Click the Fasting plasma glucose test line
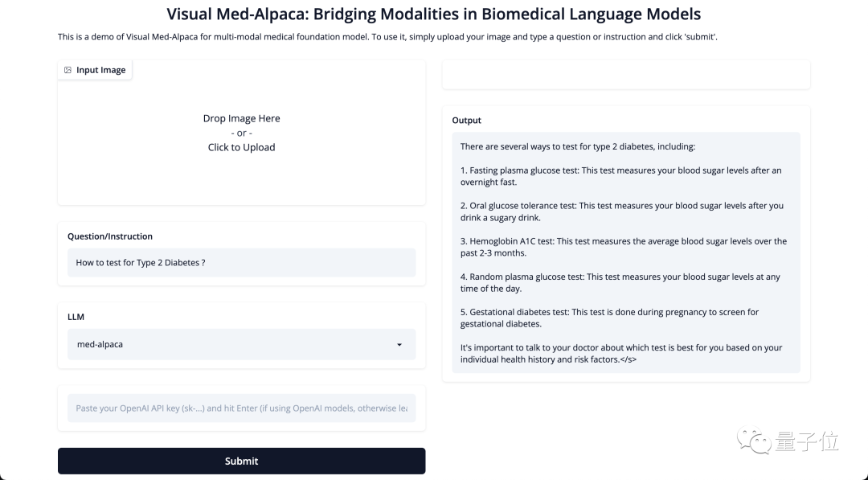Viewport: 868px width, 480px height. (620, 176)
